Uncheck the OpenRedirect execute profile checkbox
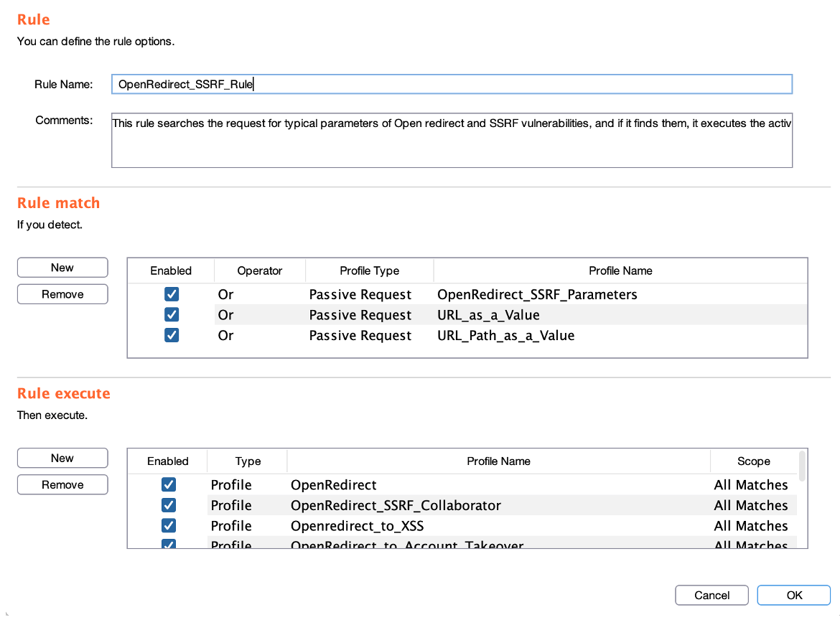Image resolution: width=840 pixels, height=630 pixels. tap(169, 485)
